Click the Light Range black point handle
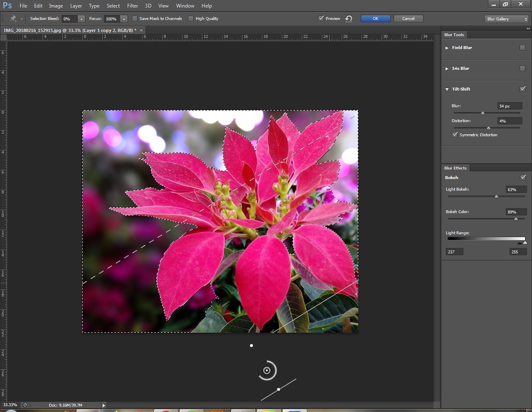The height and width of the screenshot is (412, 532). 520,243
